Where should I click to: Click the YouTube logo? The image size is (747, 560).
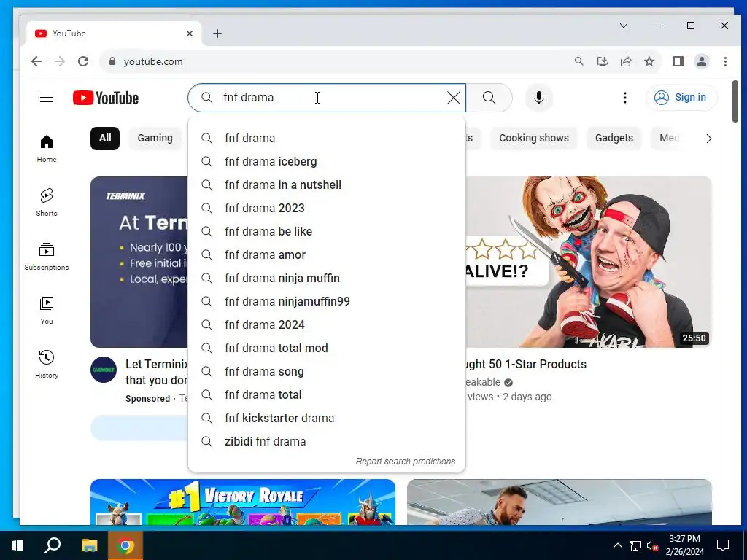[106, 98]
